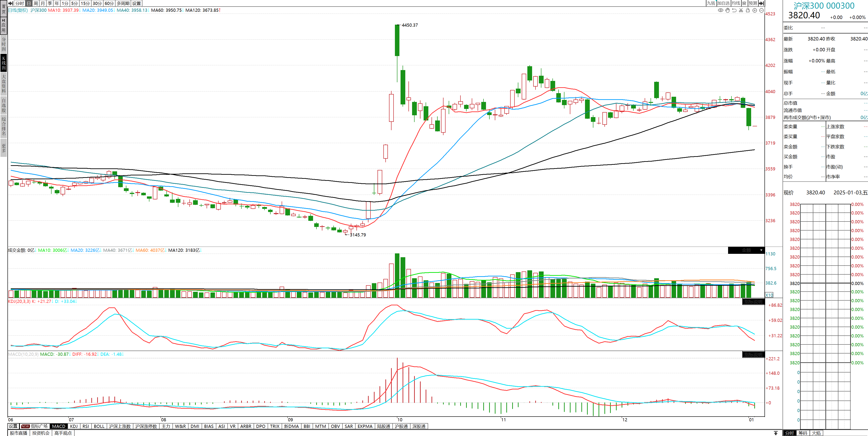This screenshot has width=868, height=436.
Task: Select the KDJ indicator tab
Action: coord(74,426)
